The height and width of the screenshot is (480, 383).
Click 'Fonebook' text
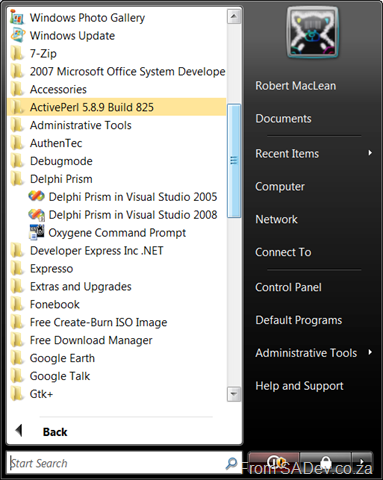55,304
